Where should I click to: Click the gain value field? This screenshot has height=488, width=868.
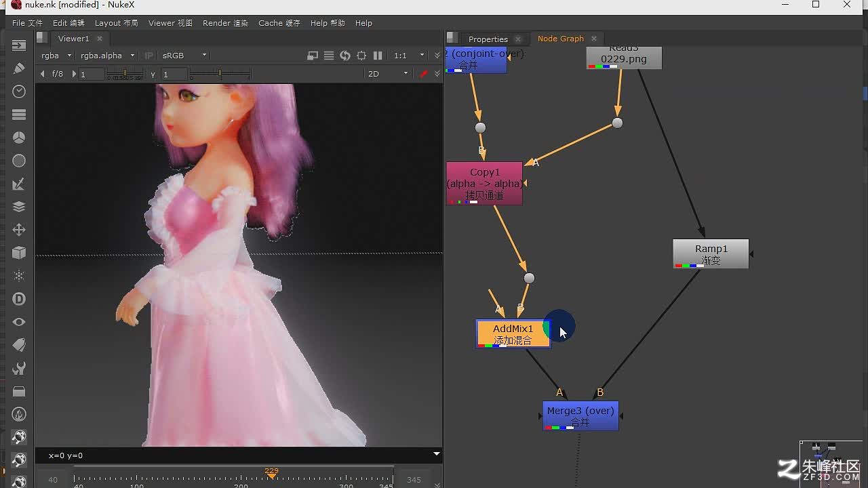92,74
